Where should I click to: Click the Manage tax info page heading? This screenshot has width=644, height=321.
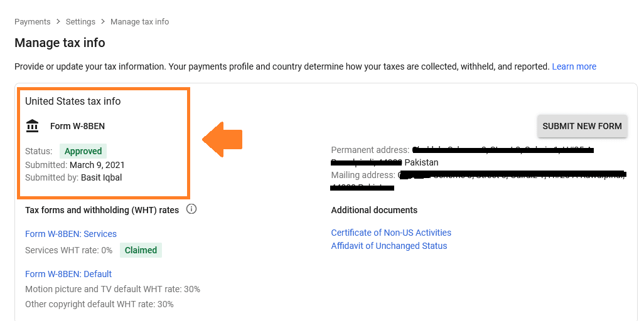pos(60,43)
